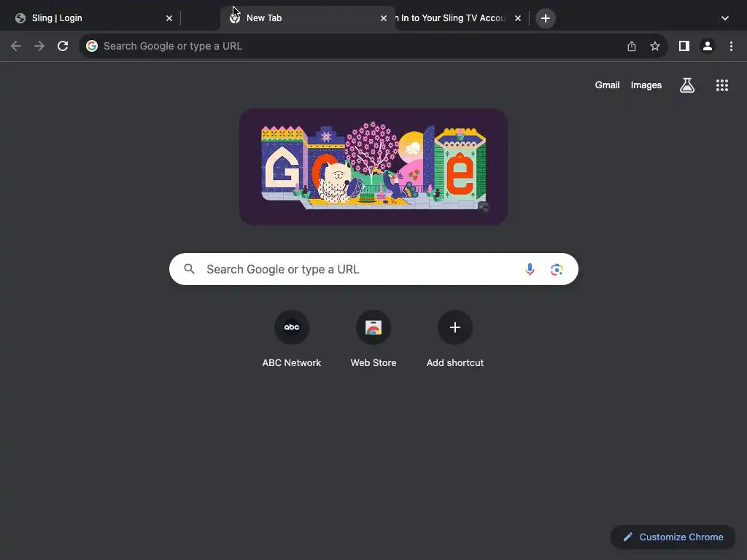Open the Images link
This screenshot has width=747, height=560.
tap(646, 85)
